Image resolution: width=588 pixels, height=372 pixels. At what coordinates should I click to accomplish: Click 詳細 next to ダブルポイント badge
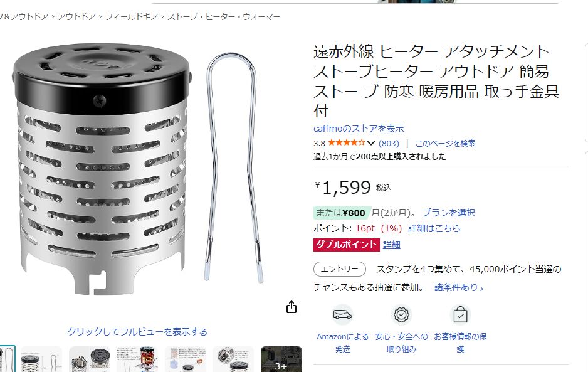(392, 245)
